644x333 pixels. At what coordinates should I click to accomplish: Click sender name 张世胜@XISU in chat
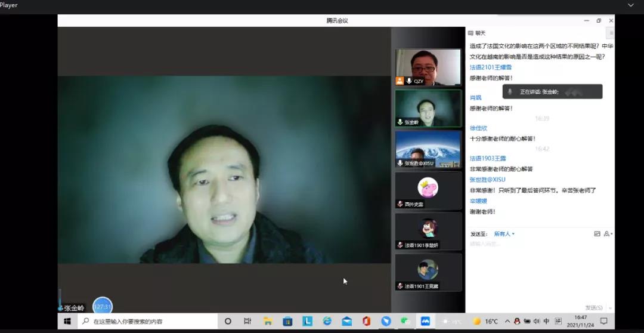[x=487, y=179]
